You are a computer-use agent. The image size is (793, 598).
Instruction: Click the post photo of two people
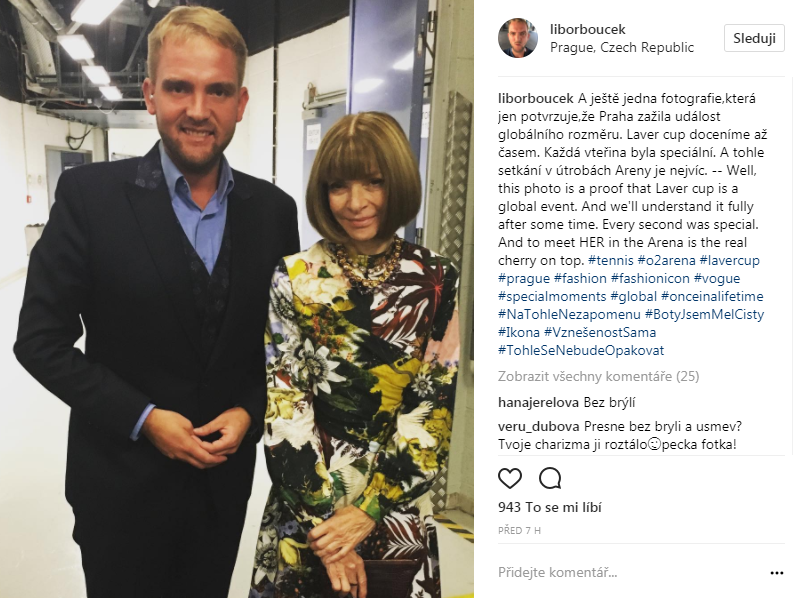237,299
